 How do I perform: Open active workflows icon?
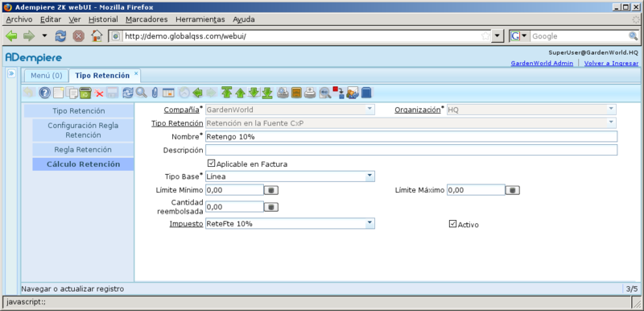coord(338,93)
